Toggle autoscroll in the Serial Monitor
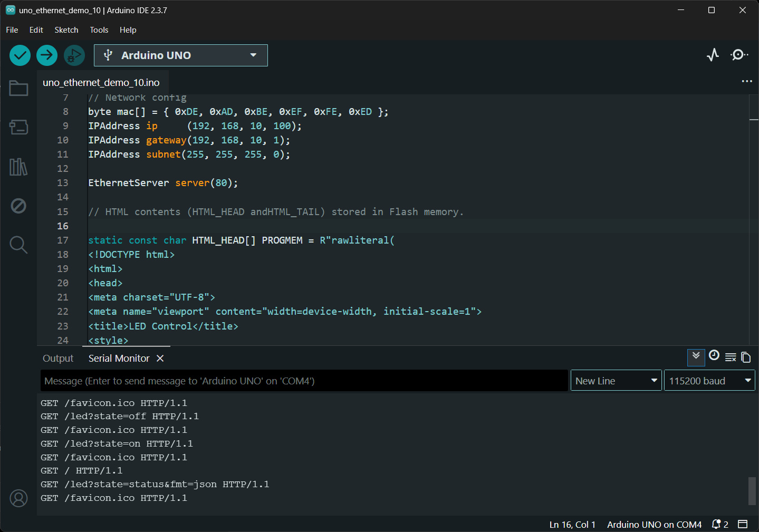 pos(696,357)
